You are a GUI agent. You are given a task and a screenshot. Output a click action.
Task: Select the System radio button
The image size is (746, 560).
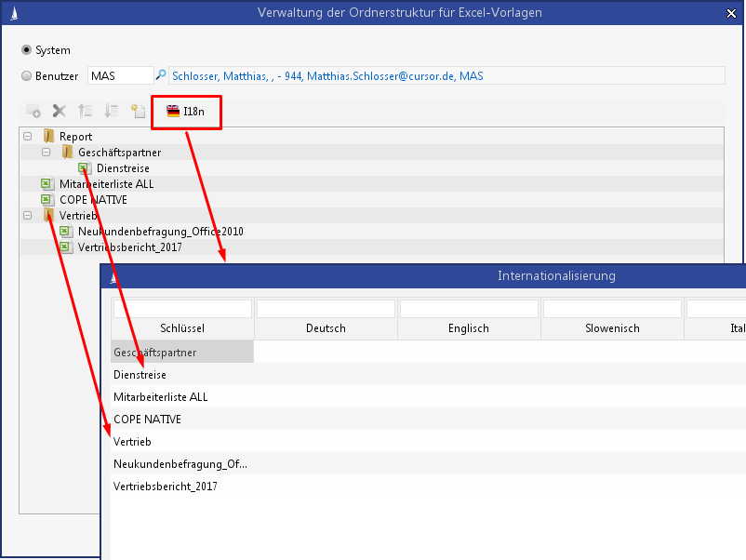[26, 50]
